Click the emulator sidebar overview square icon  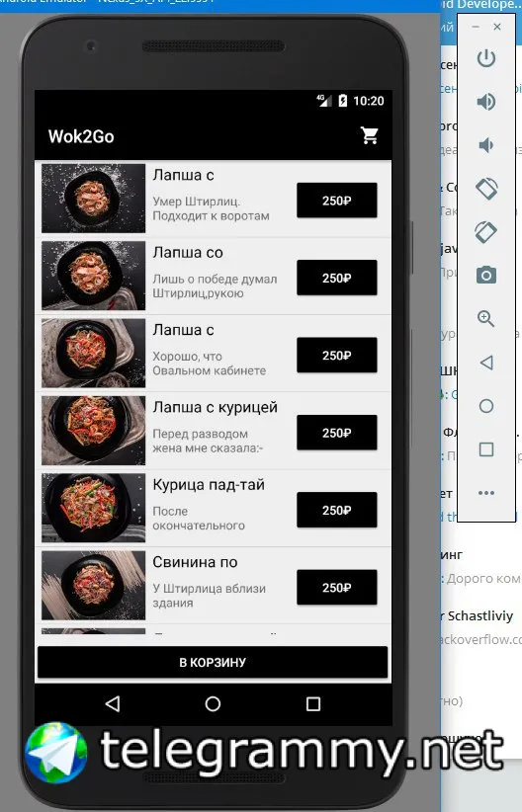[x=486, y=449]
